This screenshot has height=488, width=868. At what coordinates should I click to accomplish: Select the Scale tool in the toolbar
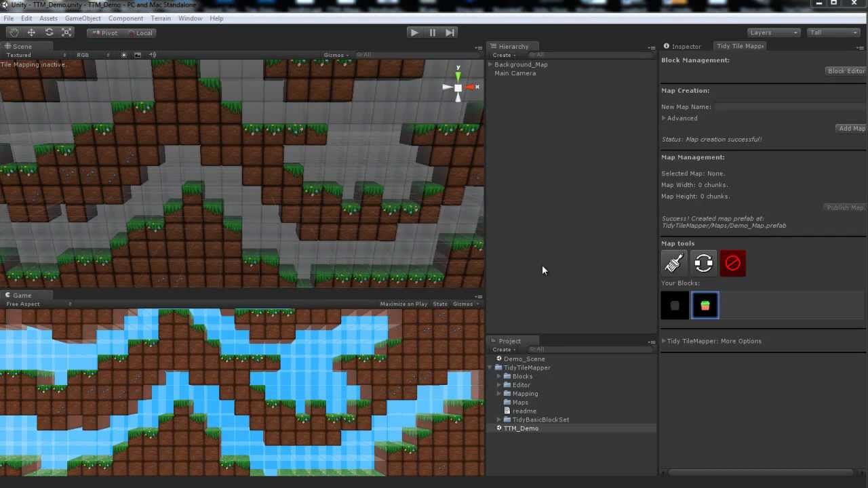[66, 33]
